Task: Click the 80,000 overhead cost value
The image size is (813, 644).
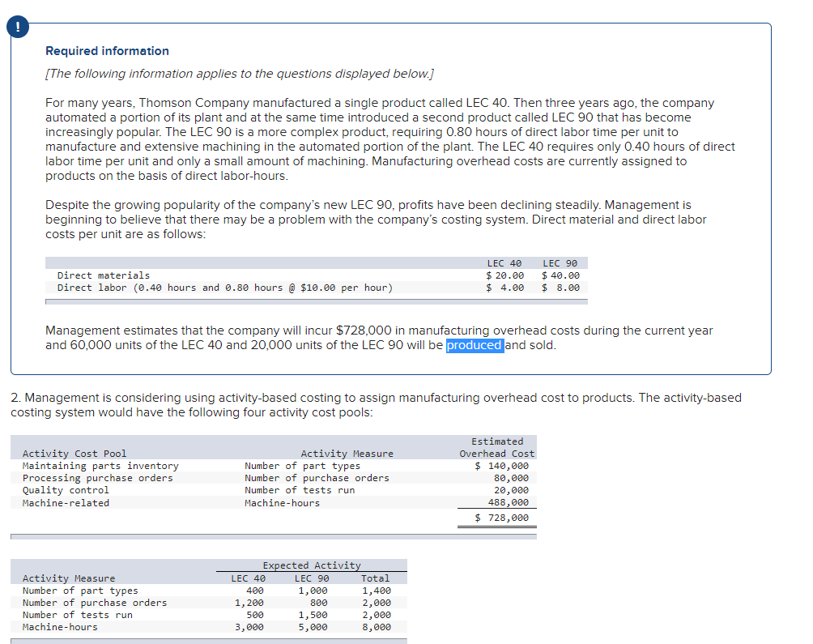Action: pyautogui.click(x=511, y=478)
